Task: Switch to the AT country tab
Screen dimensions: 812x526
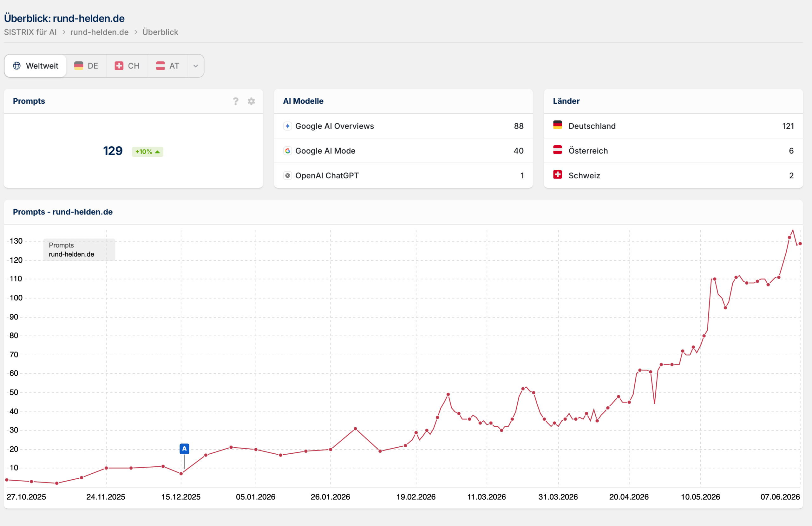Action: point(167,66)
